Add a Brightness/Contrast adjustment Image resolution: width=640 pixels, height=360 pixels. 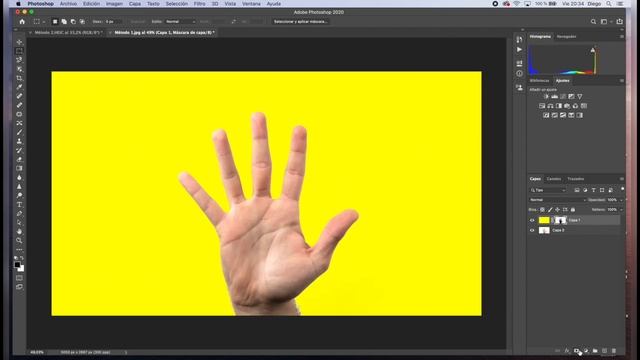[x=546, y=97]
